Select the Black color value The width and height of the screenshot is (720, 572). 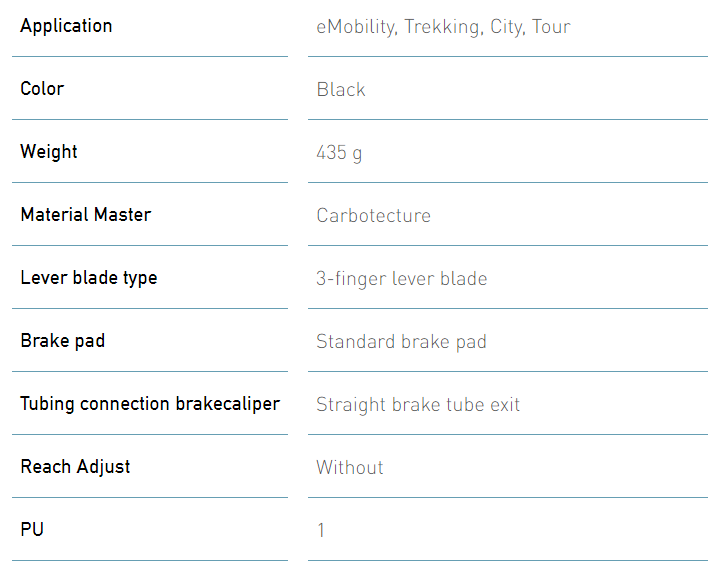point(341,90)
